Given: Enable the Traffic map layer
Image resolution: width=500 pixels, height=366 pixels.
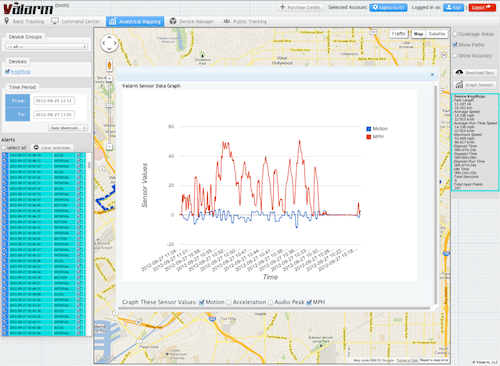Looking at the screenshot, I should (x=399, y=34).
